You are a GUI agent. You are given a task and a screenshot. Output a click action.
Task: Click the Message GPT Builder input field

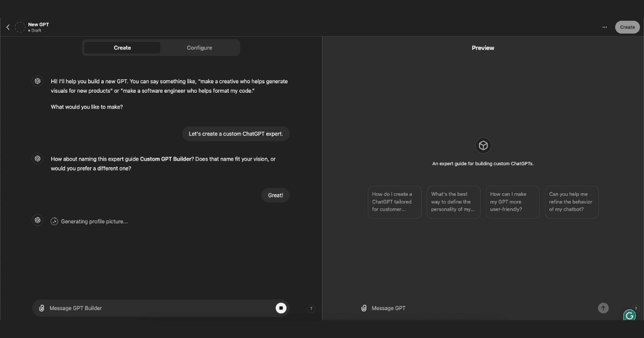tap(134, 308)
